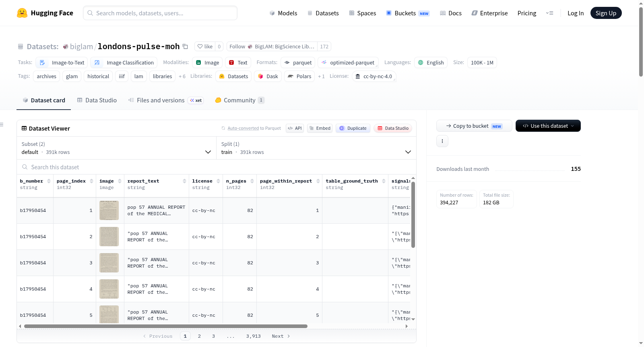The image size is (644, 347).
Task: Click the API button in Dataset Viewer
Action: pos(295,128)
